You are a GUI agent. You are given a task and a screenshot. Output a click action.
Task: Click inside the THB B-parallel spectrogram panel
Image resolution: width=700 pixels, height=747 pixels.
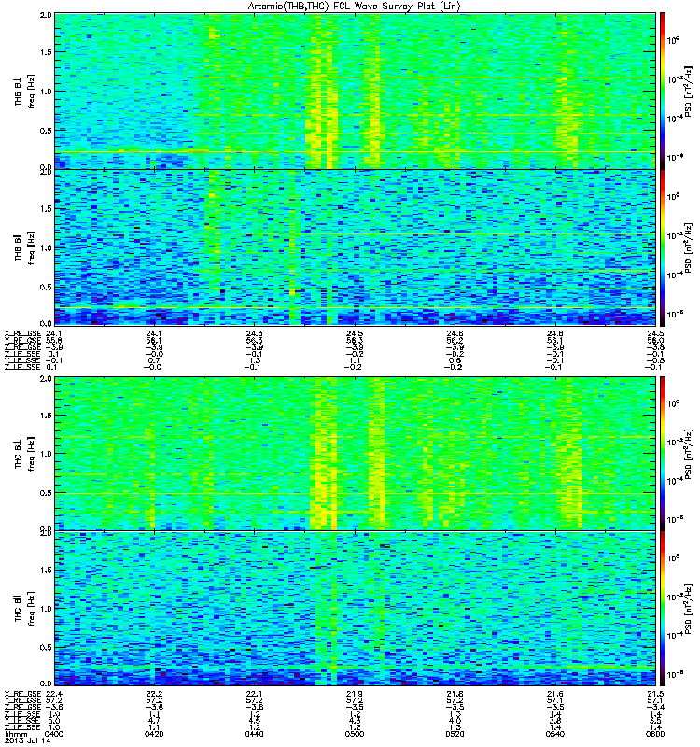tap(355, 247)
